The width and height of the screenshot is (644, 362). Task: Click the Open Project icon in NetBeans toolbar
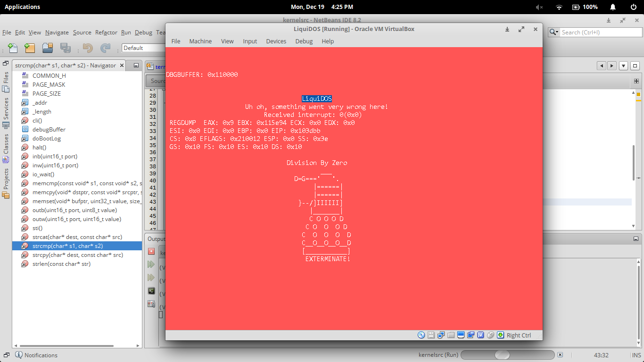[48, 48]
